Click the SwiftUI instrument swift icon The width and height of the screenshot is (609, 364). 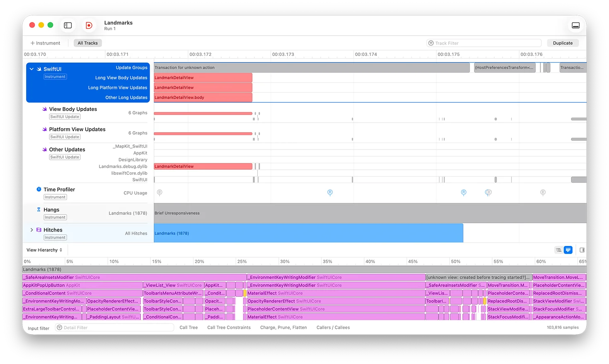click(39, 69)
